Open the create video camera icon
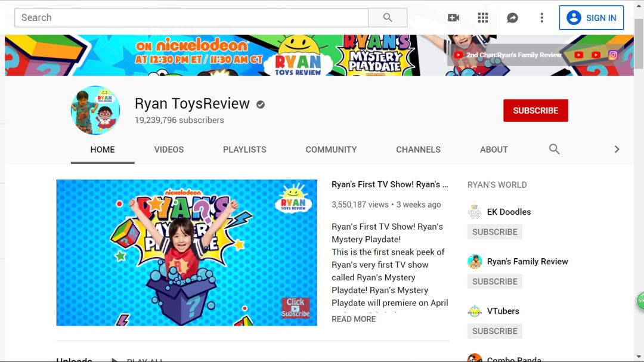The height and width of the screenshot is (362, 644). point(453,18)
